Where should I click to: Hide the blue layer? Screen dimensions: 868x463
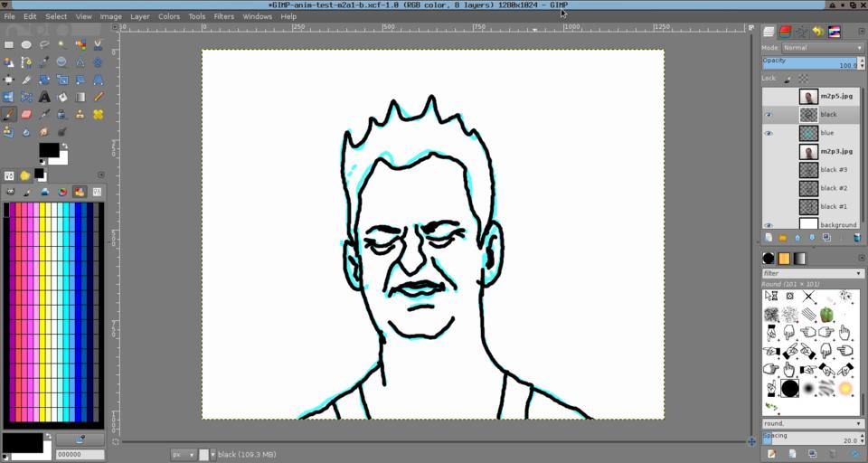coord(769,133)
